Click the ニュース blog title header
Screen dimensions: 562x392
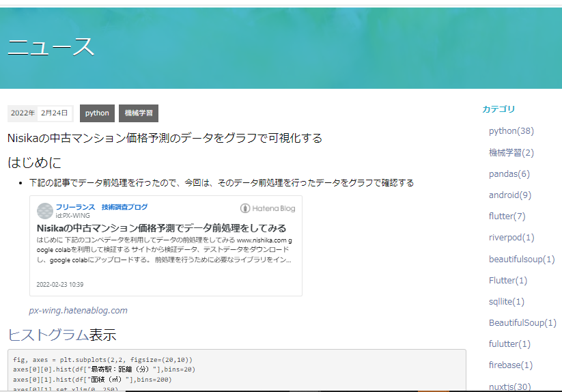point(51,47)
